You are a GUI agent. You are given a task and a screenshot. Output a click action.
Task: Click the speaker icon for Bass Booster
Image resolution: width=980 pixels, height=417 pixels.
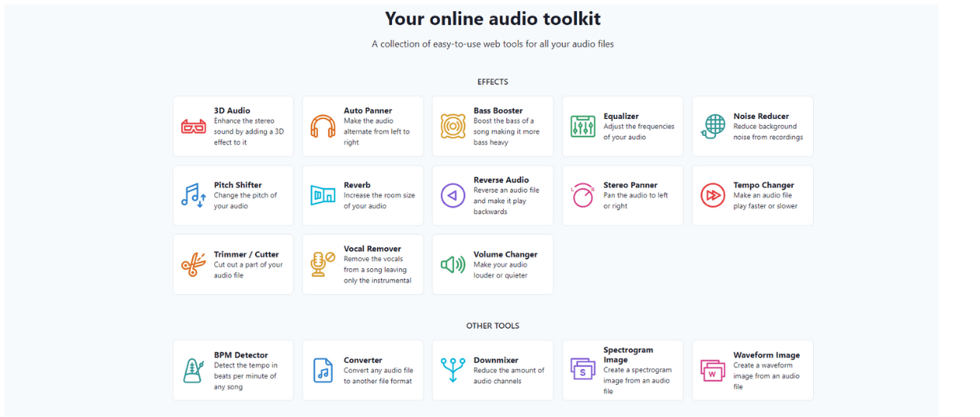[453, 127]
